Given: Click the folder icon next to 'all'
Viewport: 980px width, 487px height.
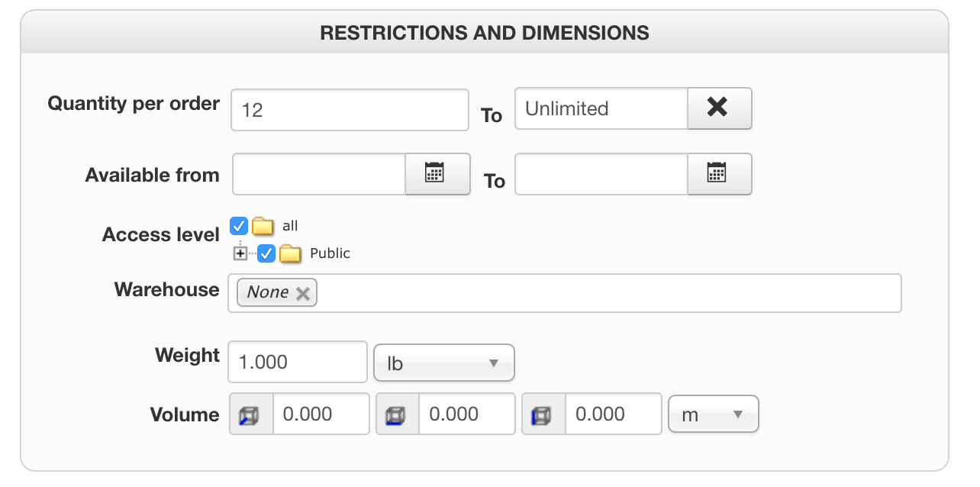Looking at the screenshot, I should tap(263, 226).
